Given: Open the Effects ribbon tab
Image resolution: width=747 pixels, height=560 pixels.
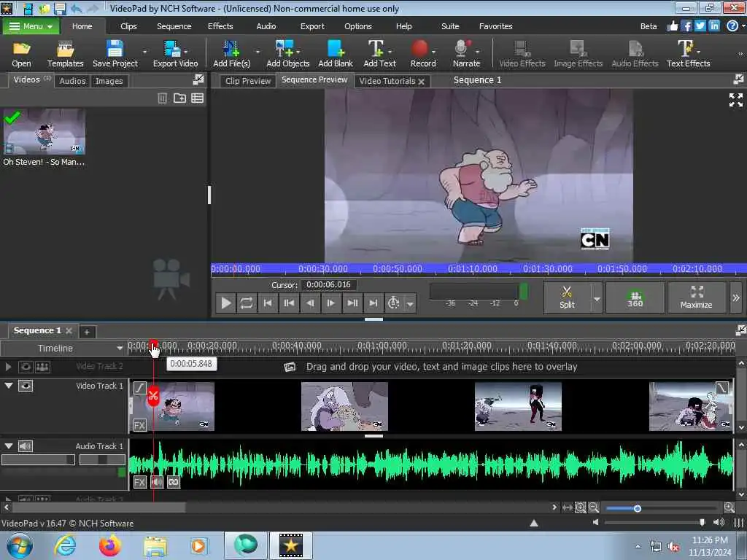Looking at the screenshot, I should point(220,26).
